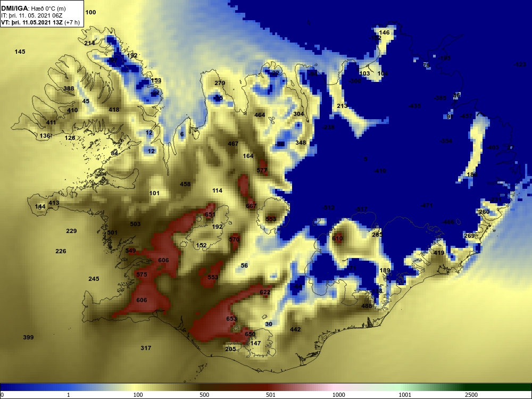
Task: Click the map value '399' over the sea
Action: click(x=29, y=337)
